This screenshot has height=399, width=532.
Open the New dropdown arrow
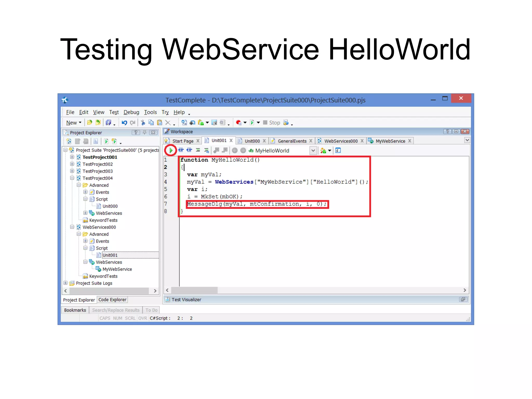tap(80, 122)
